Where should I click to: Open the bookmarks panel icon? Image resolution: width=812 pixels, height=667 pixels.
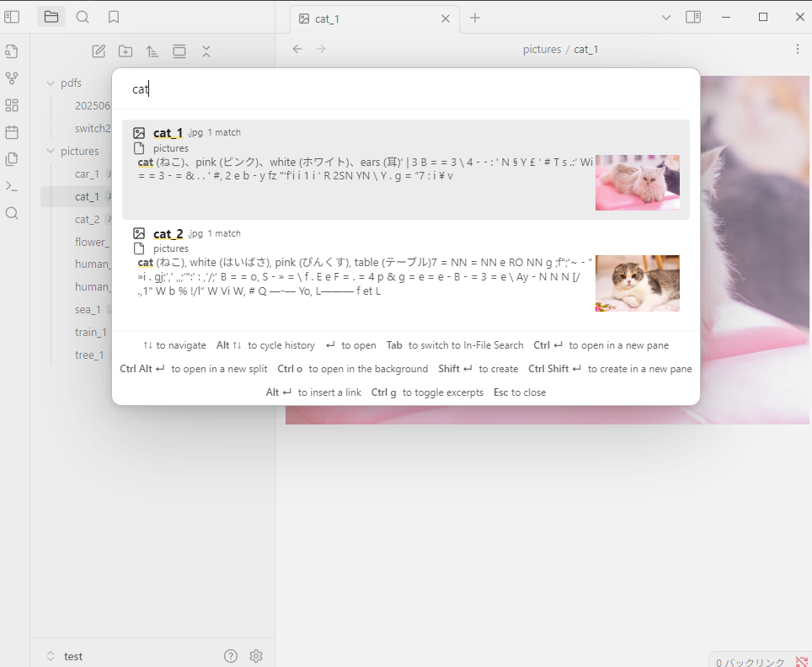click(x=114, y=17)
